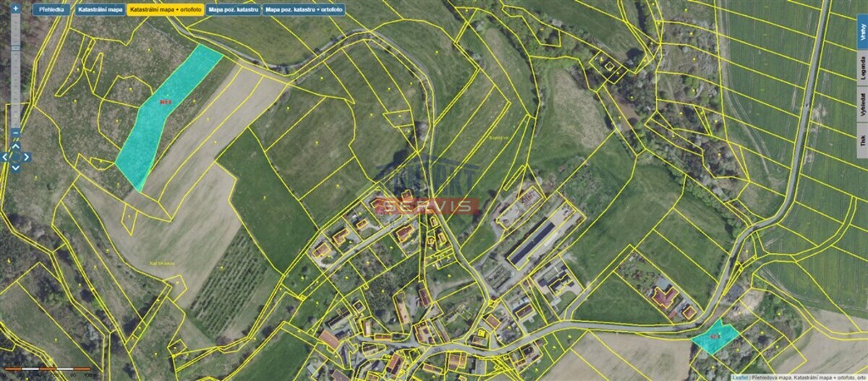Open the Vrstvy side tab
Viewport: 868px width, 381px height.
pyautogui.click(x=862, y=31)
